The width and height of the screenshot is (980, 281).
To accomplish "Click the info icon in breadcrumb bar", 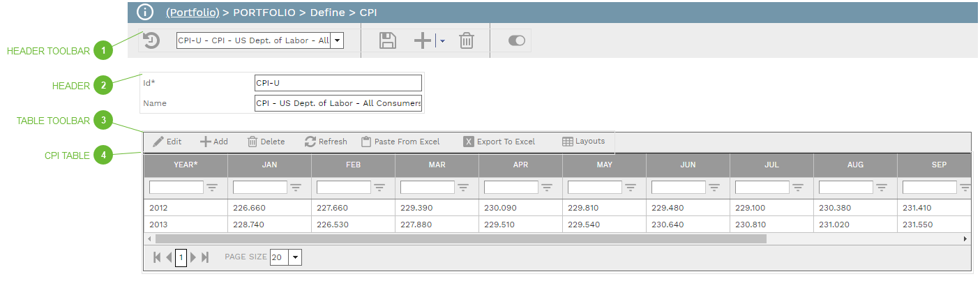I will pyautogui.click(x=144, y=12).
